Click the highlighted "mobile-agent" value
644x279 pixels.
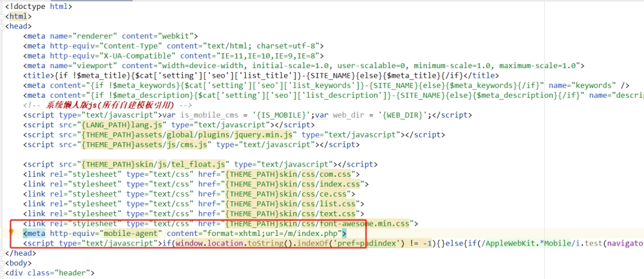click(131, 233)
